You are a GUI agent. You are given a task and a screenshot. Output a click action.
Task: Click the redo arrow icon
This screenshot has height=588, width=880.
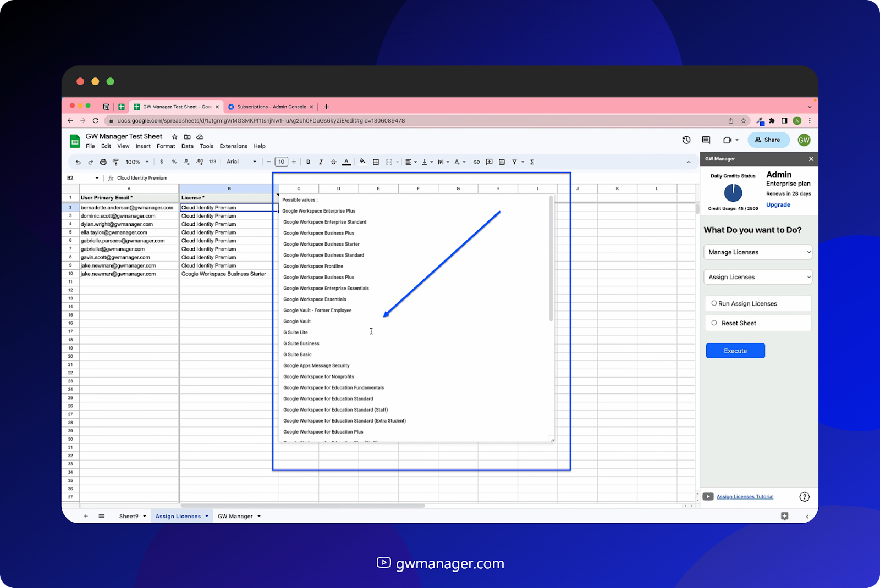tap(90, 162)
